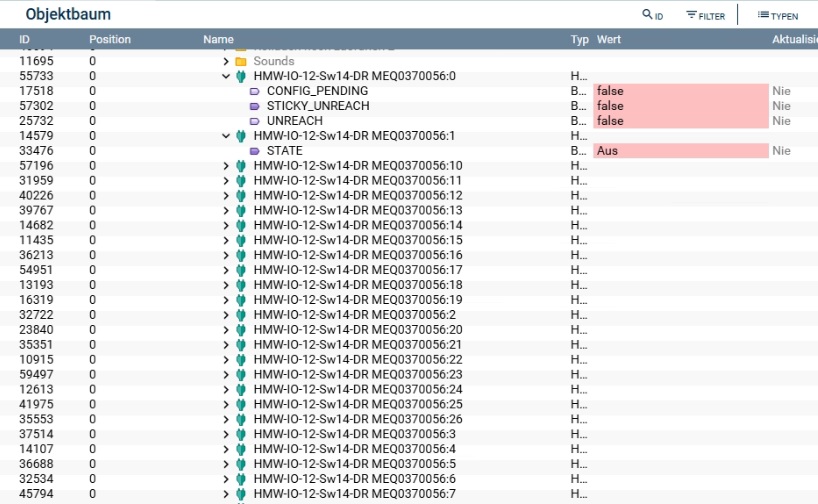Screen dimensions: 818x504
Task: Expand the Sounds folder
Action: point(226,62)
